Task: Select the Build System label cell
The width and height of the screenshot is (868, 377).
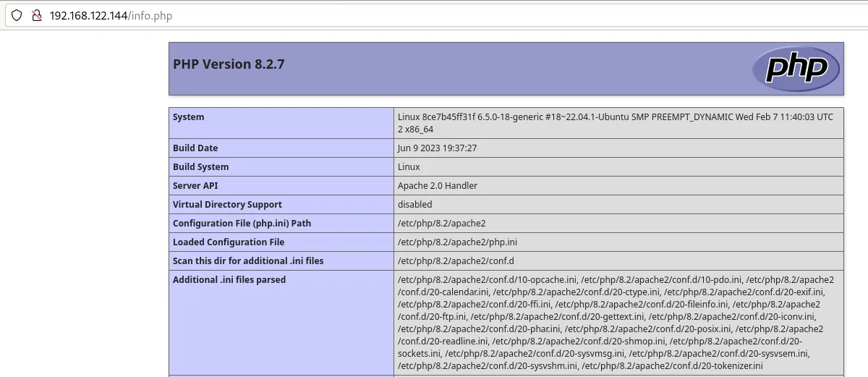Action: tap(200, 167)
